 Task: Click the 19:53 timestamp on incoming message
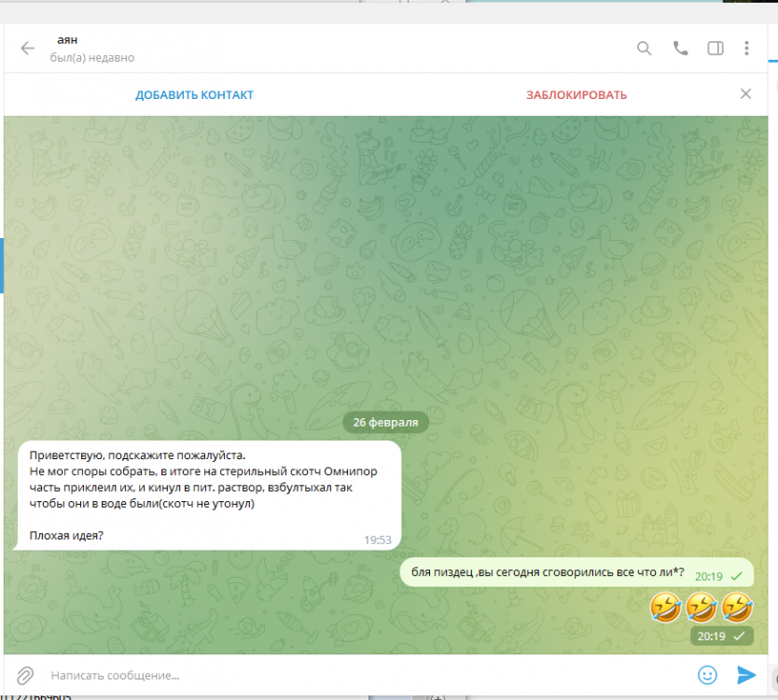point(377,539)
